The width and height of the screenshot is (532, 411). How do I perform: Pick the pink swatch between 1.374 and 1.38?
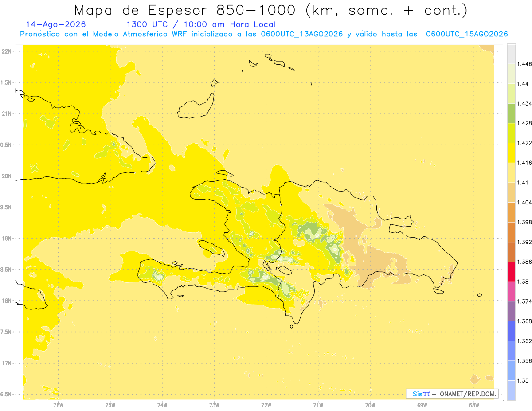click(511, 291)
